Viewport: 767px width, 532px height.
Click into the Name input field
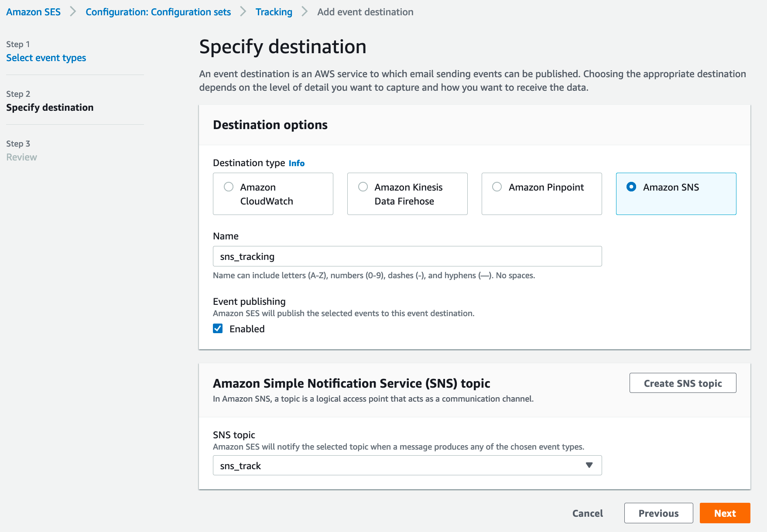coord(407,256)
